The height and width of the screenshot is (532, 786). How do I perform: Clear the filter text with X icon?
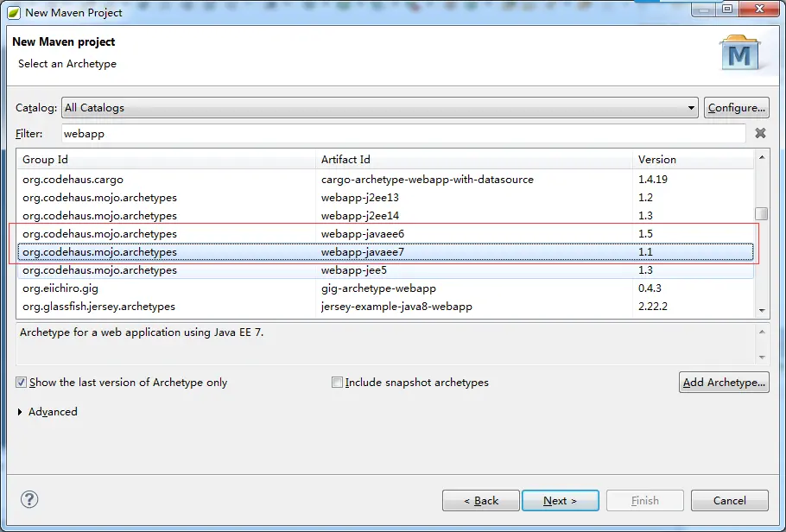[x=760, y=133]
